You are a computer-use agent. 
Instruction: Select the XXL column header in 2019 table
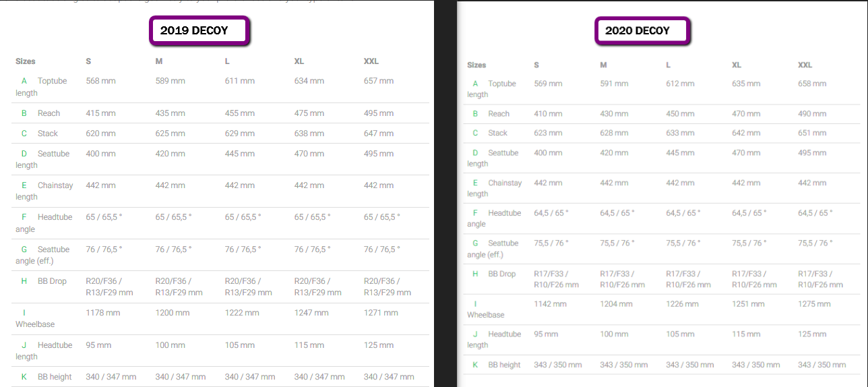[371, 61]
